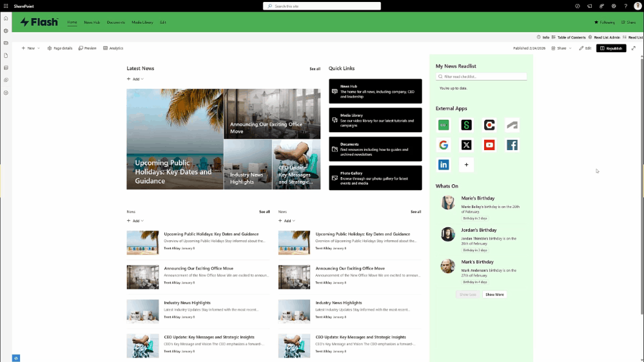Launch the LinkedIn external app tile
The width and height of the screenshot is (644, 362).
[x=444, y=165]
